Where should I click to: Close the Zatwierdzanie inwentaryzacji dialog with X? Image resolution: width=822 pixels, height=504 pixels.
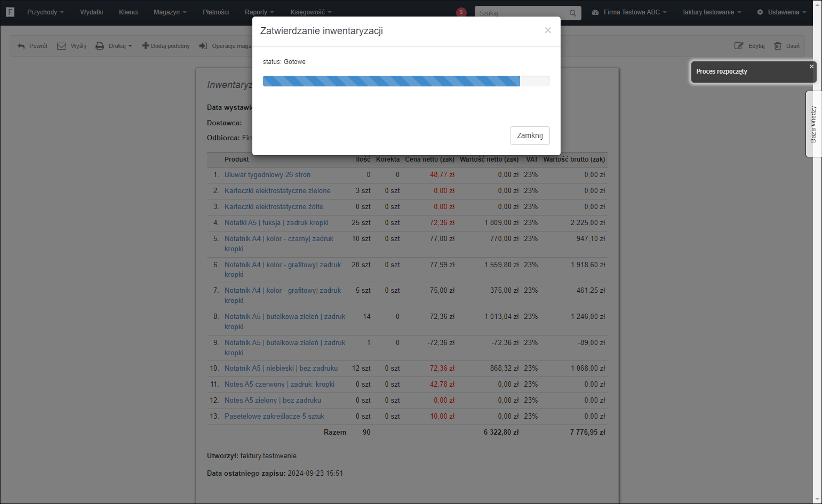[x=548, y=30]
